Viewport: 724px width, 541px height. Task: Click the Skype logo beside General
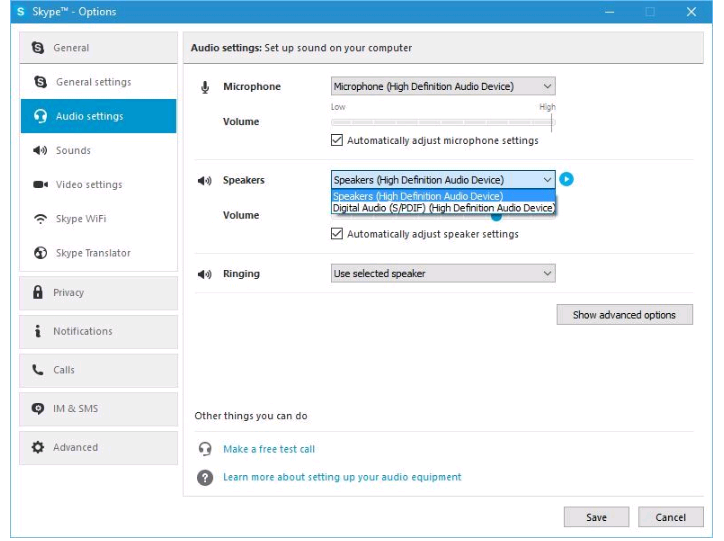(38, 48)
